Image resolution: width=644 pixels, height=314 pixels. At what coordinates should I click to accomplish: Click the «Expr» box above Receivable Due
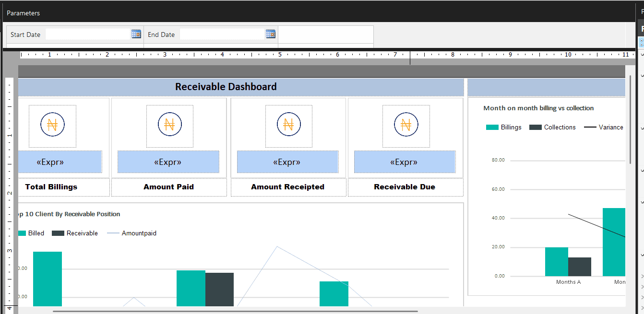click(x=405, y=162)
